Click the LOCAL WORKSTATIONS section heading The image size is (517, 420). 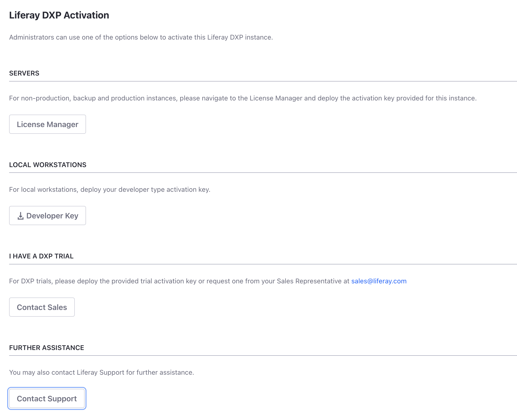point(48,165)
